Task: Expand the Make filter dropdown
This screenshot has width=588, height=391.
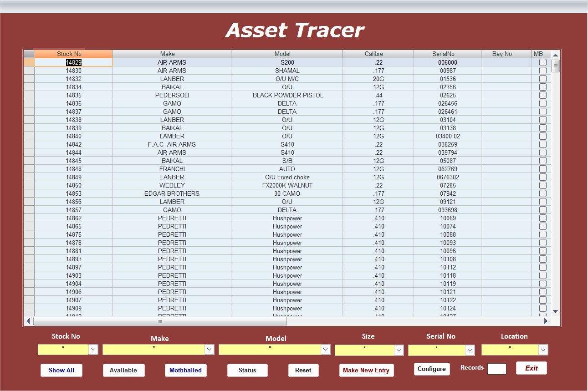Action: [x=209, y=350]
